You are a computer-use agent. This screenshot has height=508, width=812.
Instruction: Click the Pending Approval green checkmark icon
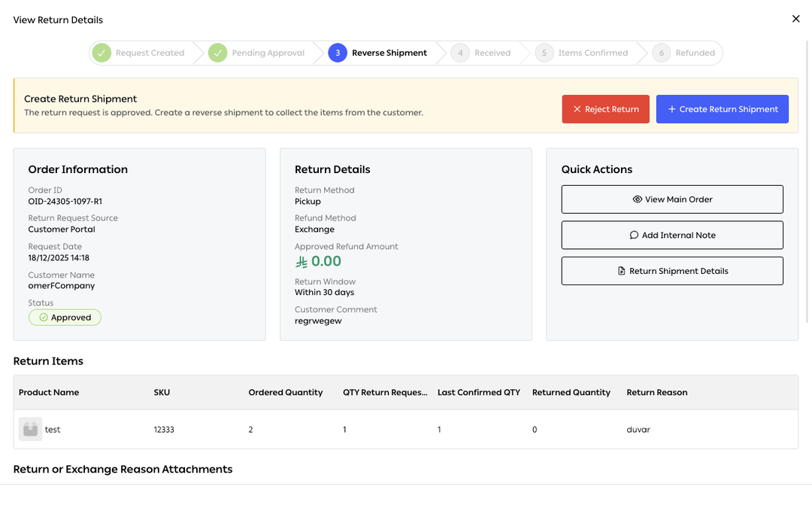pos(217,53)
